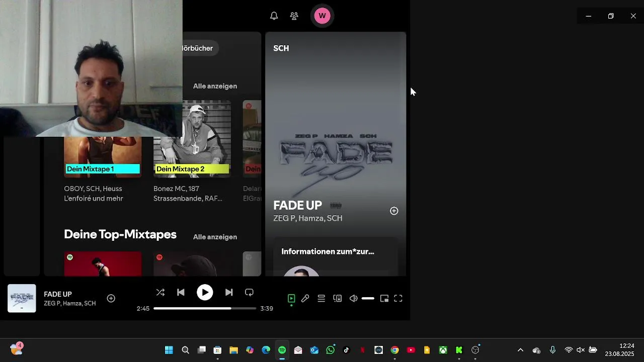Open Informationen zum*zur... artist card
This screenshot has height=362, width=644.
[x=336, y=257]
